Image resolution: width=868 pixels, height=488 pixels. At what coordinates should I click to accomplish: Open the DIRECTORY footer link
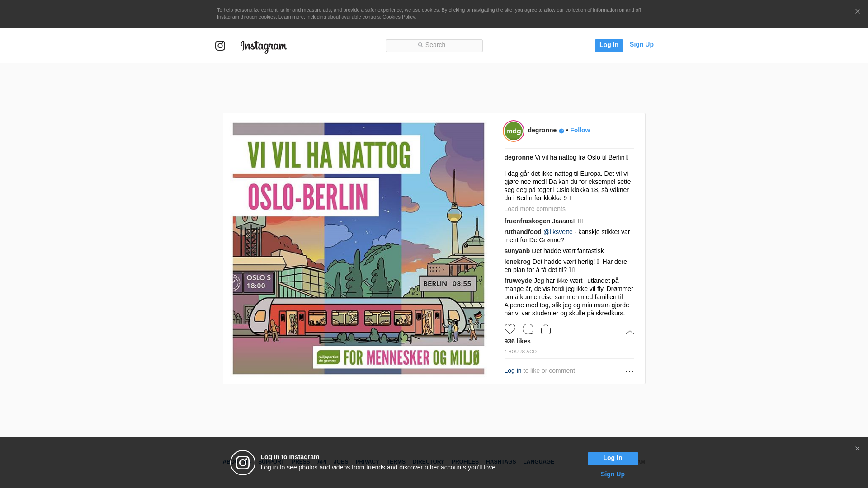pos(428,462)
